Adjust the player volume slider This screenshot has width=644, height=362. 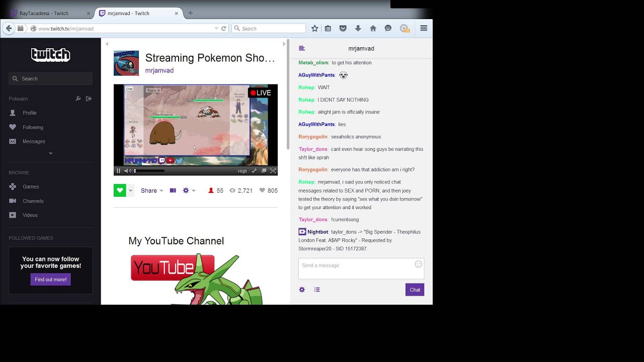click(x=149, y=171)
